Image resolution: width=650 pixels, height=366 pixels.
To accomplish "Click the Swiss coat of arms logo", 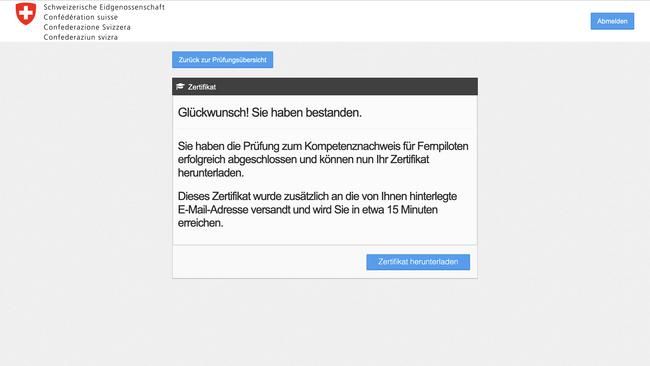I will click(x=26, y=14).
